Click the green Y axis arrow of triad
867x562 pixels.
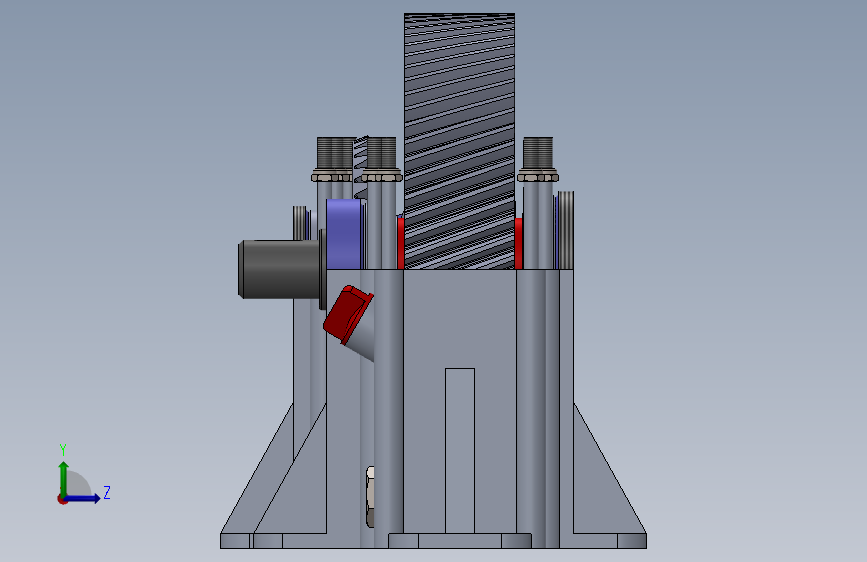63,478
